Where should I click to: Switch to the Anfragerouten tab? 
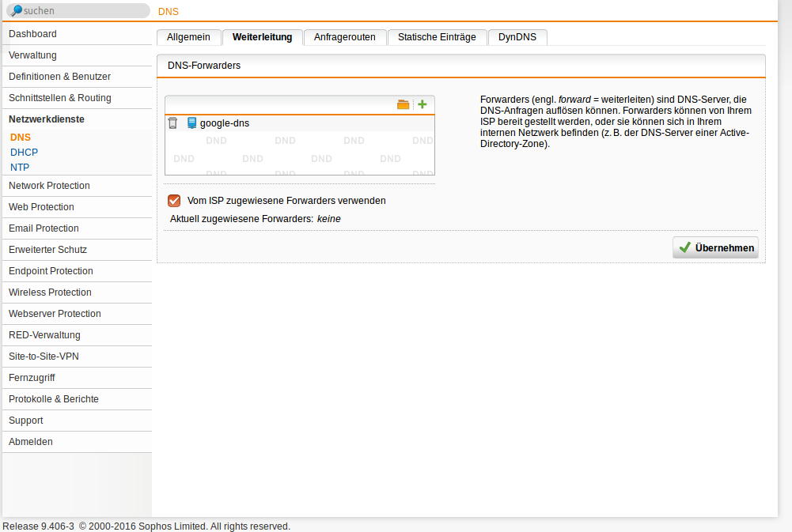(344, 36)
